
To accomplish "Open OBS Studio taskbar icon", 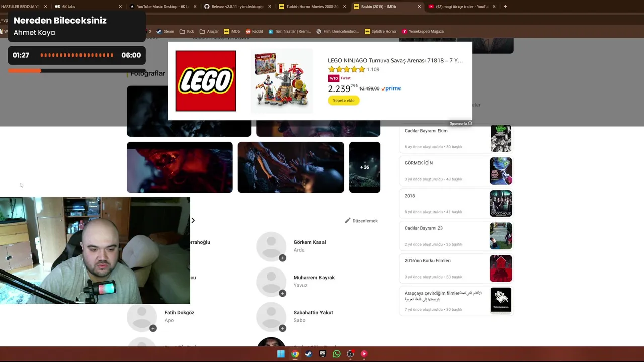I will pyautogui.click(x=350, y=354).
